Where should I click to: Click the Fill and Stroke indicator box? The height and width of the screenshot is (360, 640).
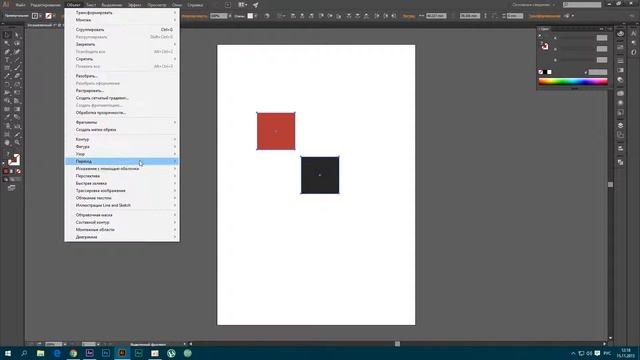point(13,159)
